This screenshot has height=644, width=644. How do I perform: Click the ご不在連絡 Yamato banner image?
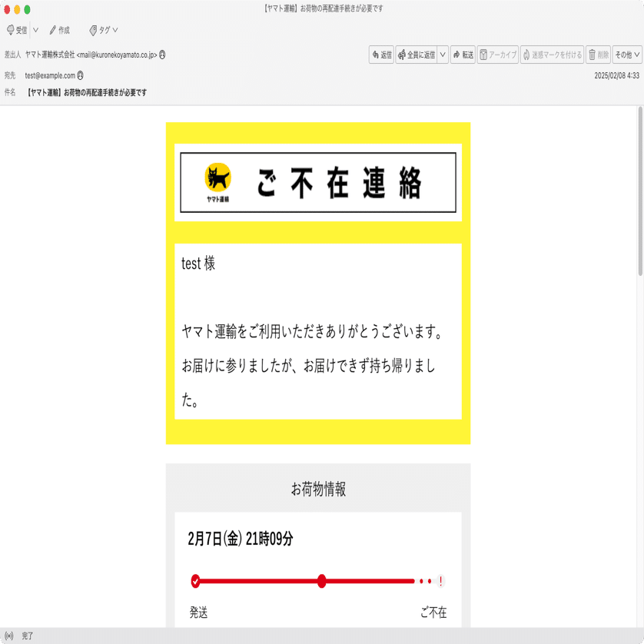tap(320, 180)
